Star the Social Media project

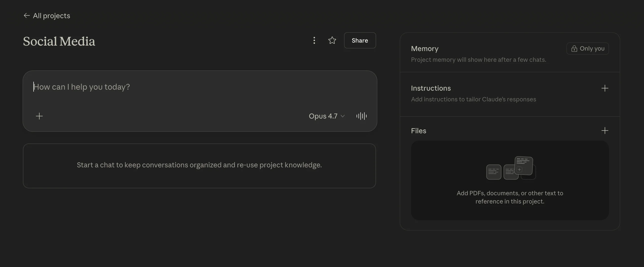[x=332, y=40]
